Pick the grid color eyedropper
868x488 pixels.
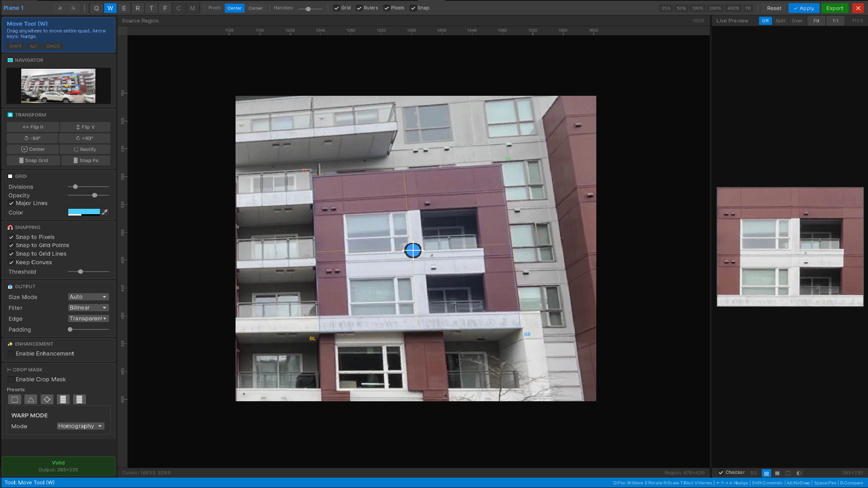point(105,212)
